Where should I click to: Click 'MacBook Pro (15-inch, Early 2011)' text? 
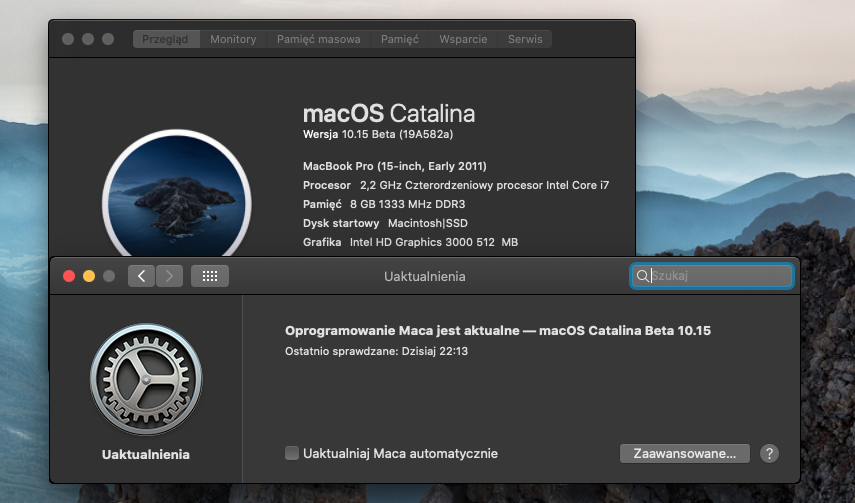(395, 166)
